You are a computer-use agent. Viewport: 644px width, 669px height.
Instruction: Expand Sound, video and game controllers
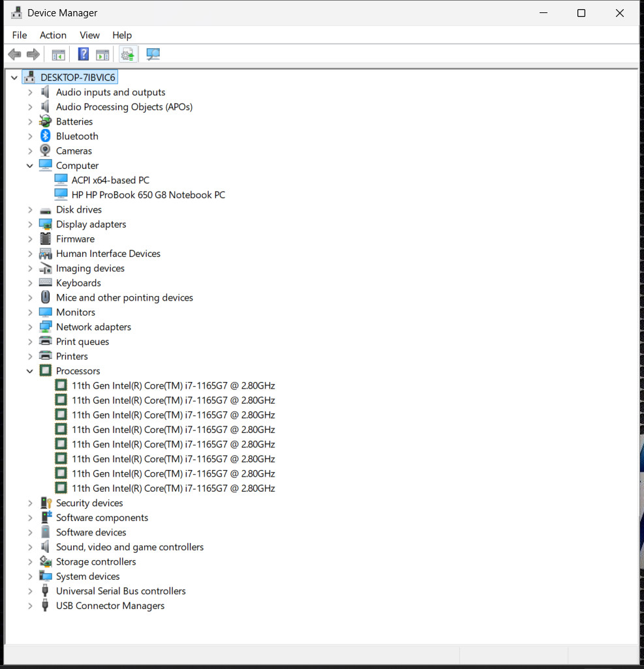[x=30, y=547]
